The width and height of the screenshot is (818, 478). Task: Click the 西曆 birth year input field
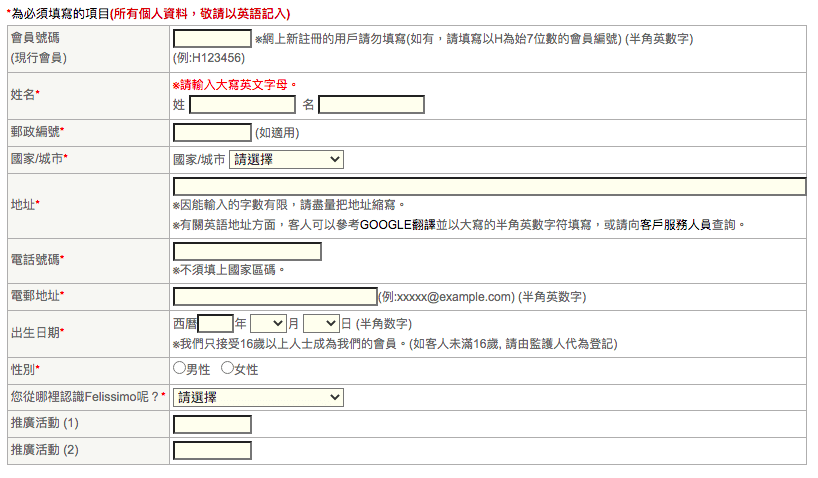pos(215,324)
